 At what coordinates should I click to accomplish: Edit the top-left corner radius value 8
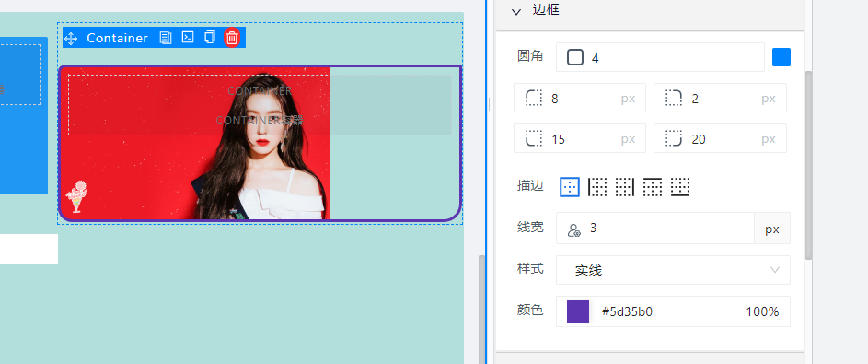(580, 98)
